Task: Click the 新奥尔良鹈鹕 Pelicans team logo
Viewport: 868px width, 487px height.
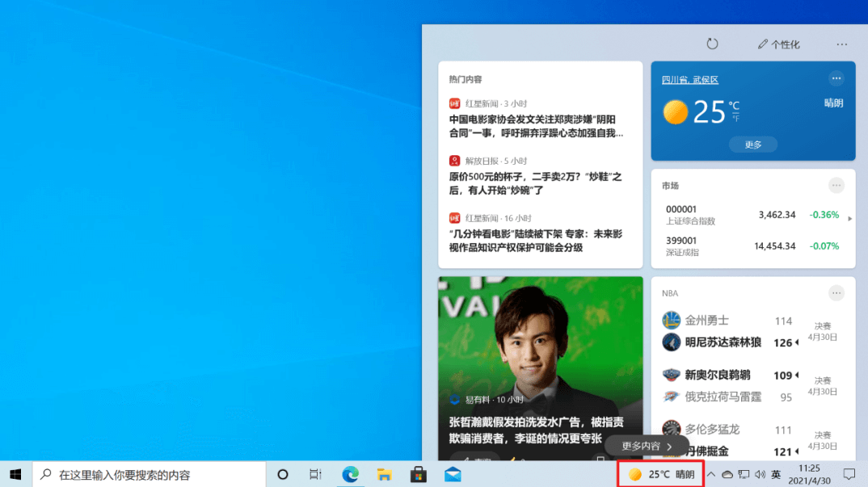Action: (x=672, y=375)
